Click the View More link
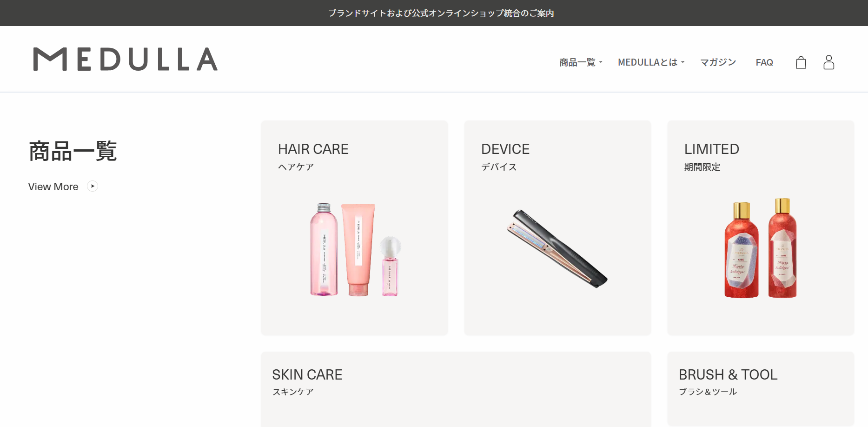Viewport: 868px width, 427px height. 53,187
